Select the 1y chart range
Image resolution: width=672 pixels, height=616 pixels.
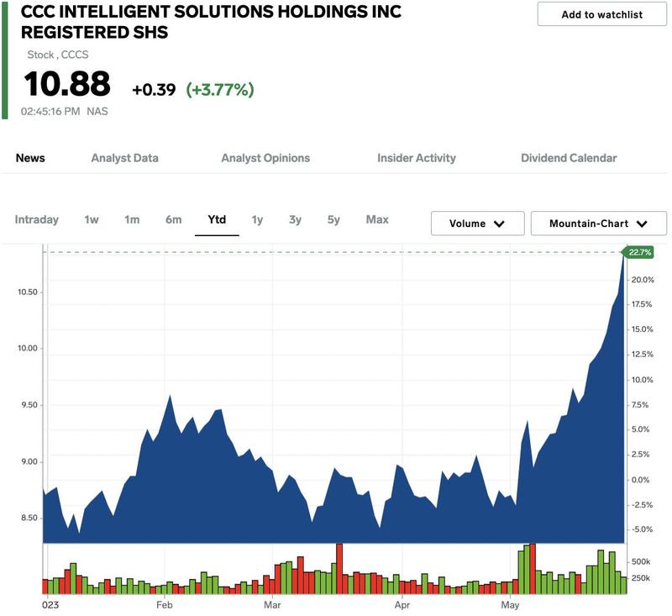257,219
